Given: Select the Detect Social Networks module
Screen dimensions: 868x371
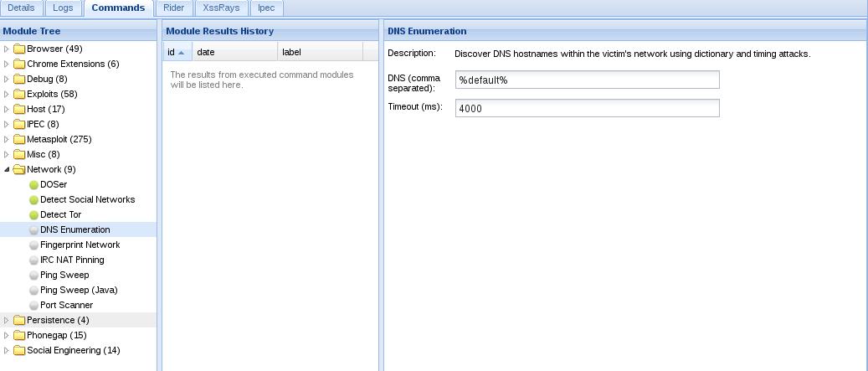Looking at the screenshot, I should tap(87, 200).
